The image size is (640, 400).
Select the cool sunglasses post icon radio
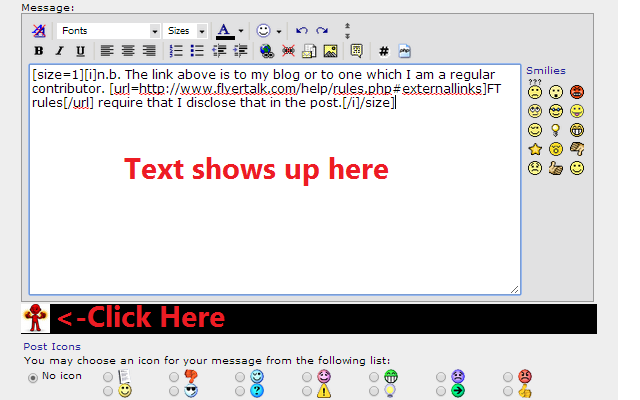pos(174,391)
